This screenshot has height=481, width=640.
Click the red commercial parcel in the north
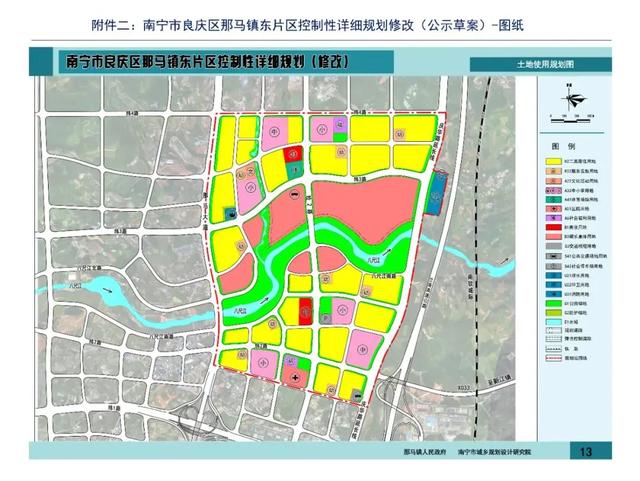point(293,154)
